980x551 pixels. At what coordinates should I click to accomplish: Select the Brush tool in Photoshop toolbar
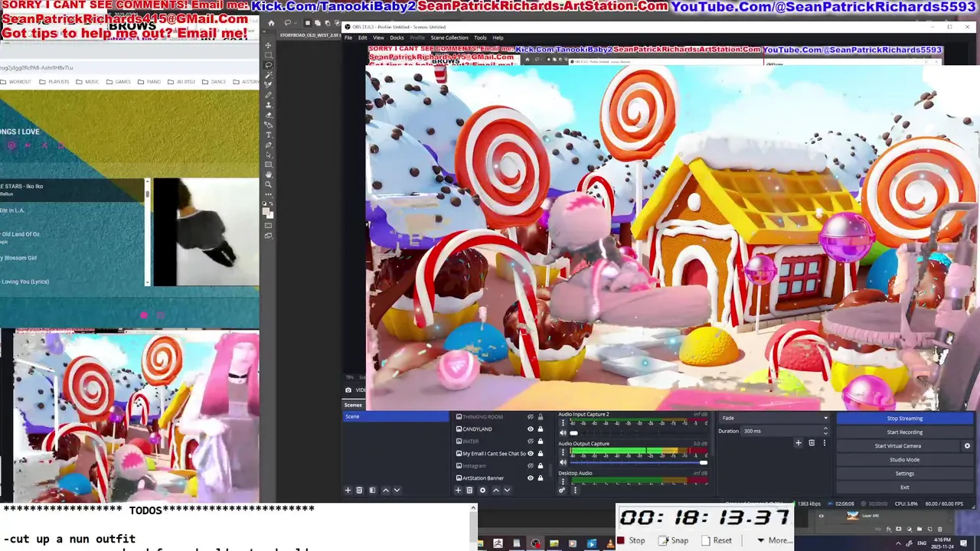(268, 95)
